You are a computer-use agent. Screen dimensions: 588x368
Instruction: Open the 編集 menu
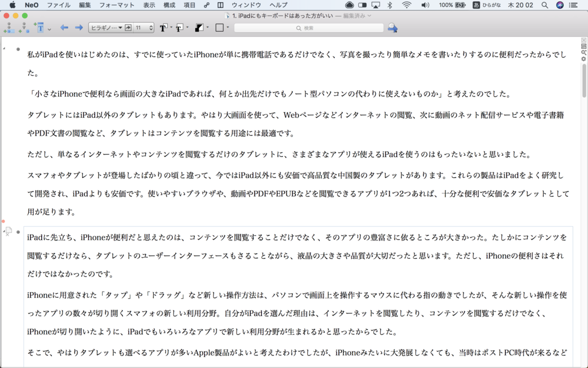pyautogui.click(x=85, y=5)
